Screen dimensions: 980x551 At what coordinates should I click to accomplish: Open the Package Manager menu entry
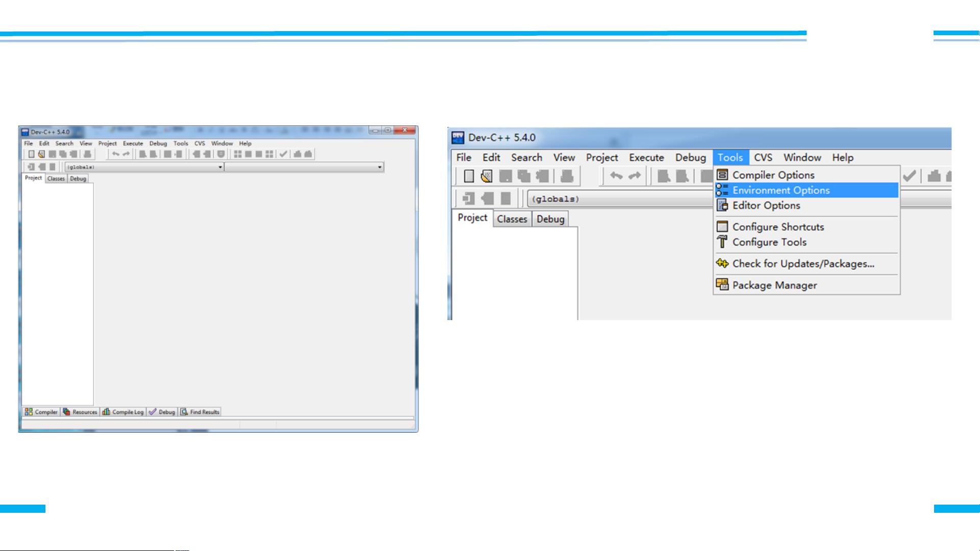[x=774, y=285]
